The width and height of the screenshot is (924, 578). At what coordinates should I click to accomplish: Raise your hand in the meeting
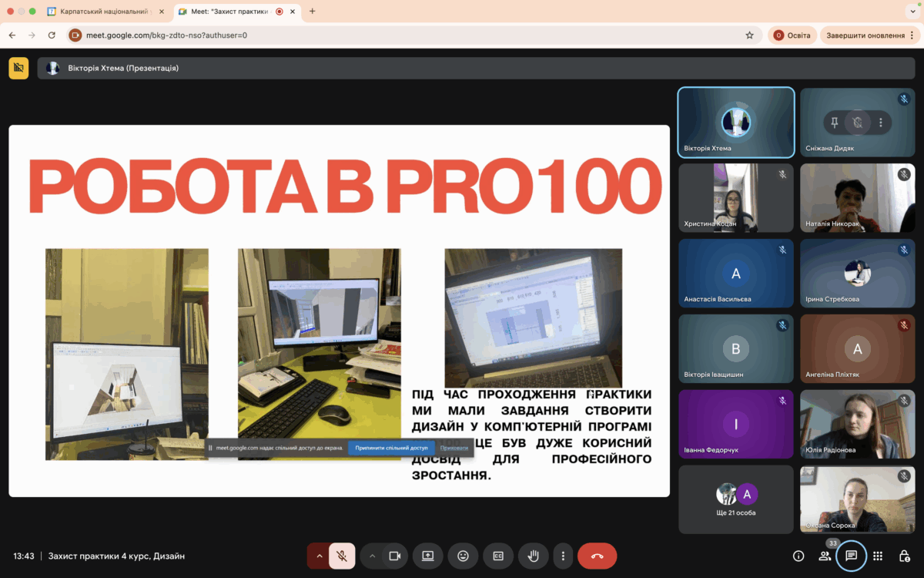click(532, 556)
